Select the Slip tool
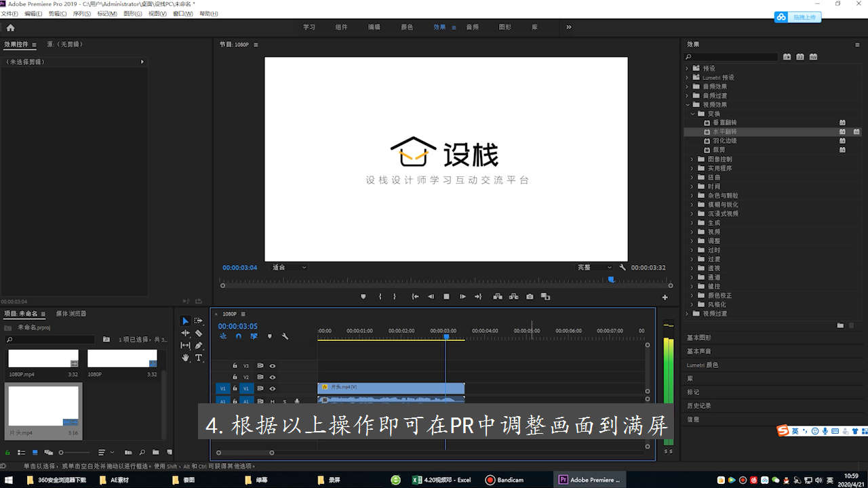The width and height of the screenshot is (868, 488). coord(185,346)
